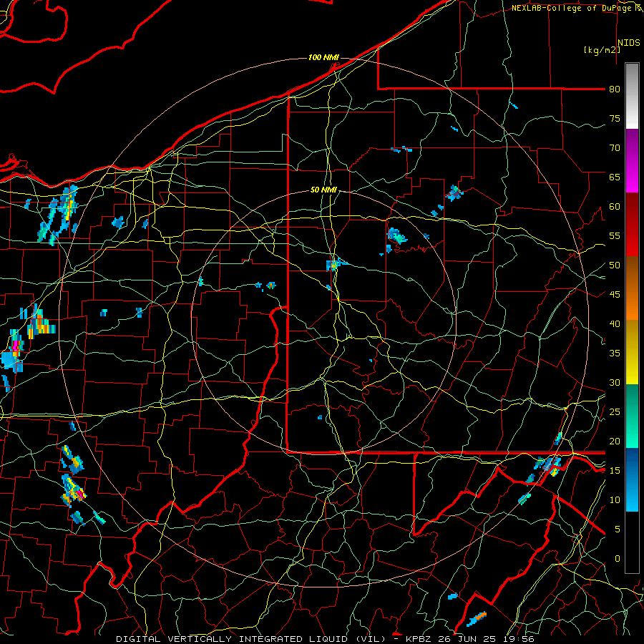Screen dimensions: 644x644
Task: Click the 0 legend value
Action: point(618,559)
